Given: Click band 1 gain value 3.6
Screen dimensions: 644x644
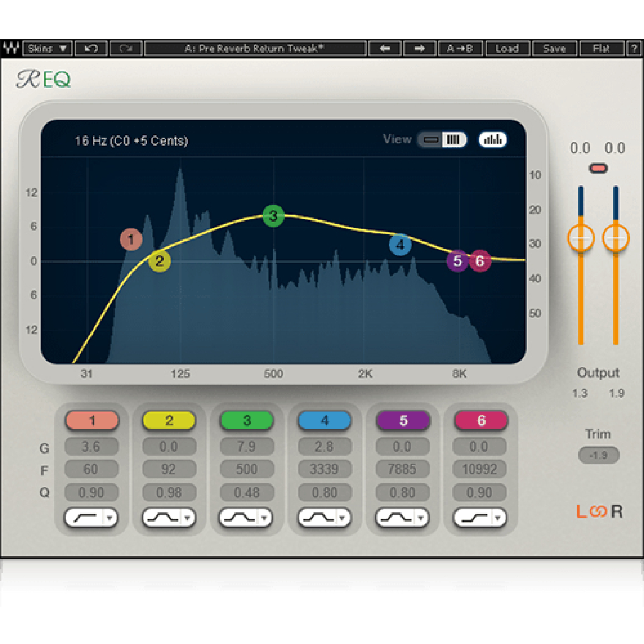Looking at the screenshot, I should coord(91,447).
